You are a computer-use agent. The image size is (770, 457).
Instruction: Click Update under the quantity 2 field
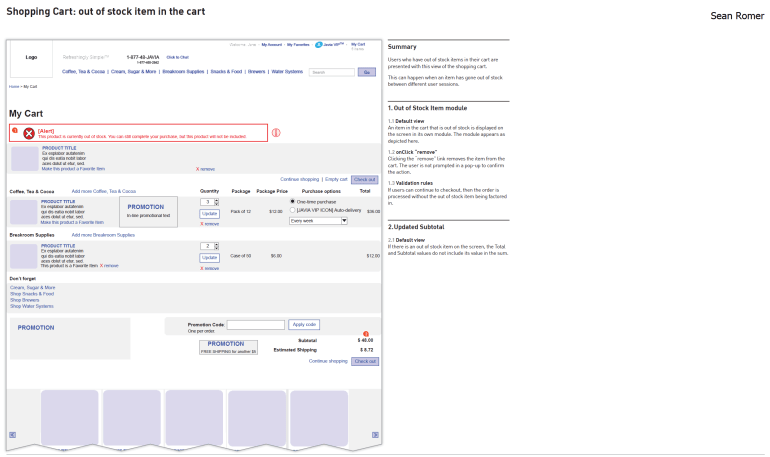click(210, 258)
